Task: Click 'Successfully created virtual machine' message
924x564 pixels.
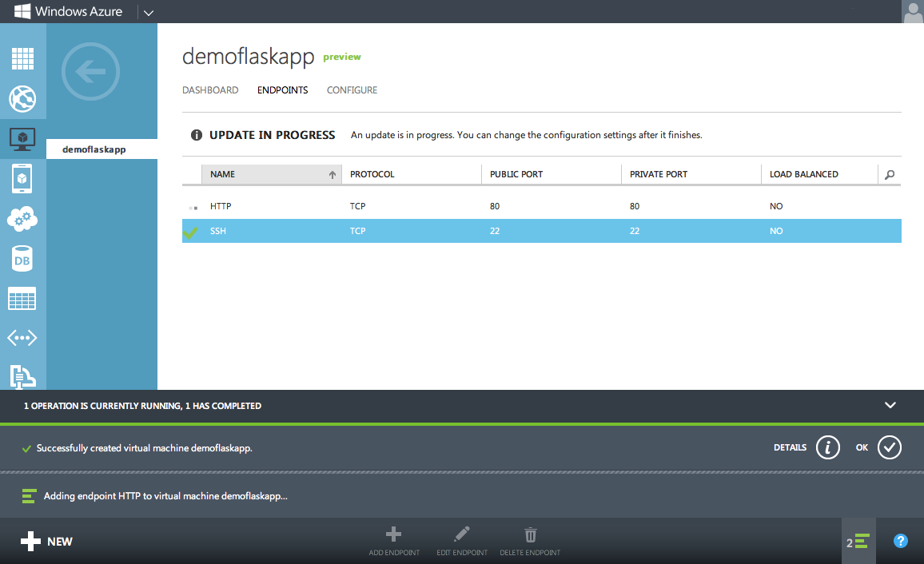Action: coord(145,448)
